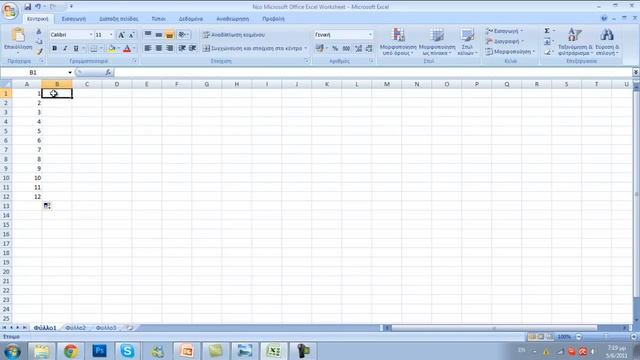Viewport: 640px width, 360px height.
Task: Click Delete cells (Διαγραφή) in Cells group
Action: coord(504,42)
